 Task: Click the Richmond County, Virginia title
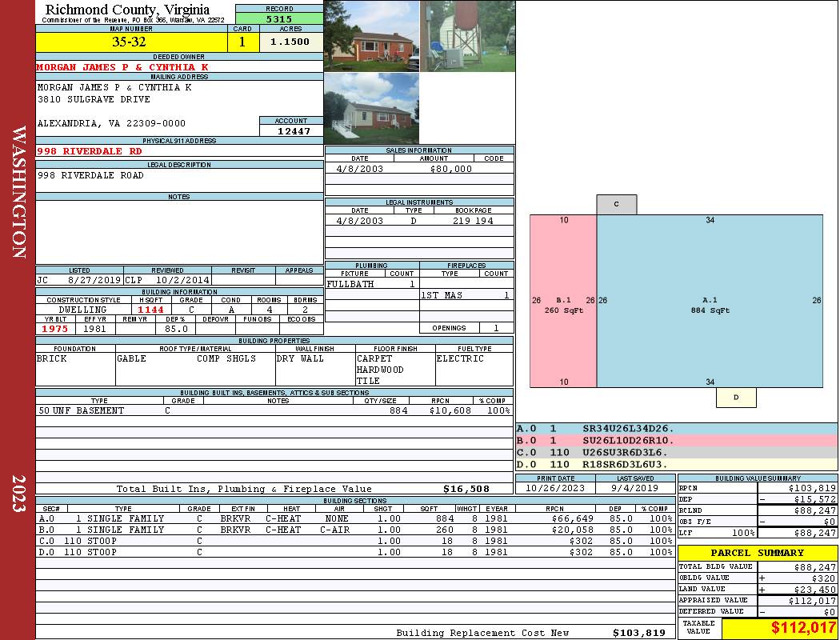(x=127, y=10)
